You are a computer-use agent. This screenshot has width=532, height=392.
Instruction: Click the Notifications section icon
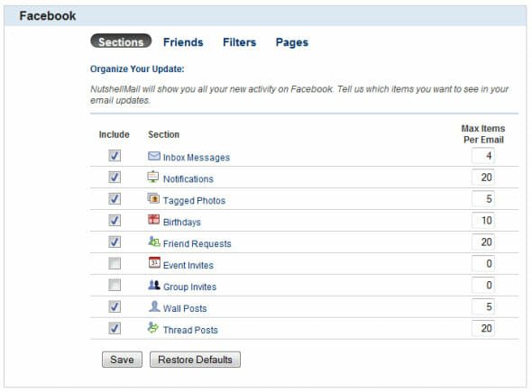click(153, 177)
